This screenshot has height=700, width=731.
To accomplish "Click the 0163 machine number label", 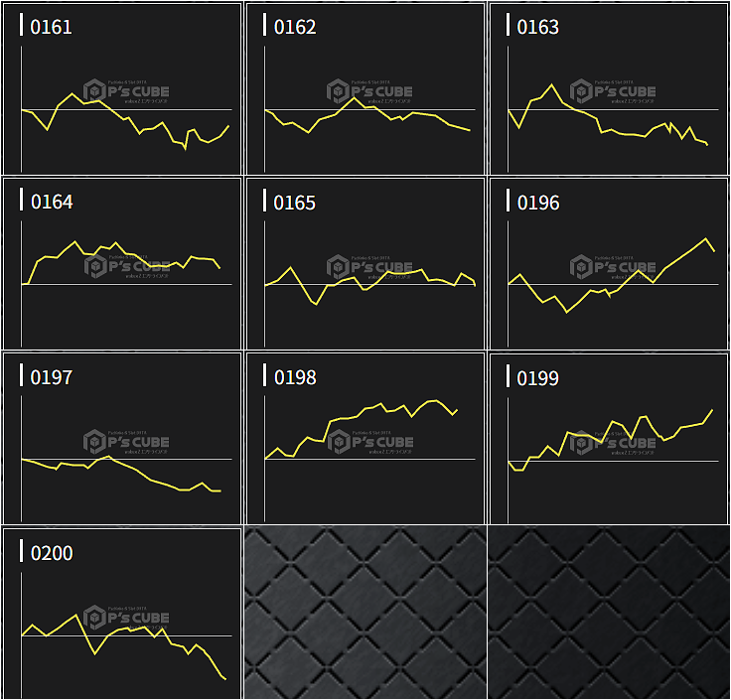I will (x=538, y=27).
